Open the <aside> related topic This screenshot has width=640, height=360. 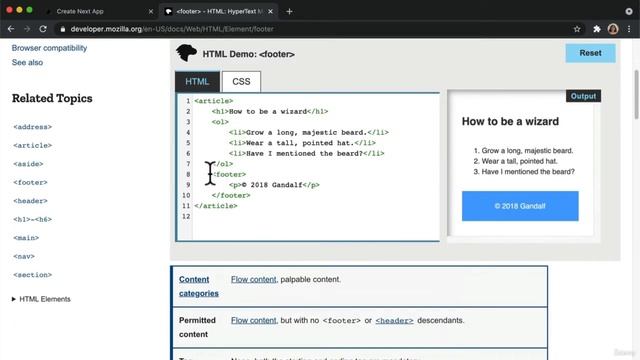(x=28, y=164)
